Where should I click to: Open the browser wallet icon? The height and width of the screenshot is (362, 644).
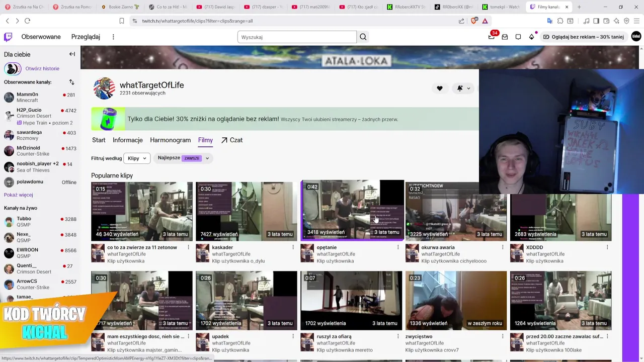(x=606, y=21)
